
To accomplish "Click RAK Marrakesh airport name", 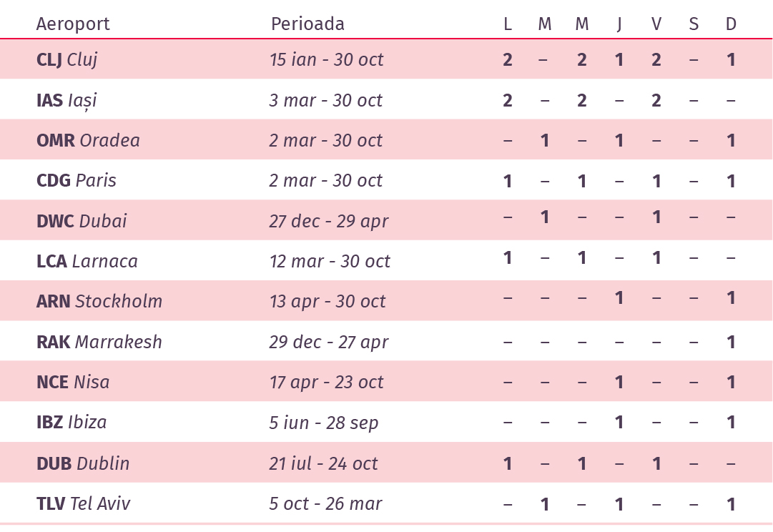I will [x=99, y=342].
